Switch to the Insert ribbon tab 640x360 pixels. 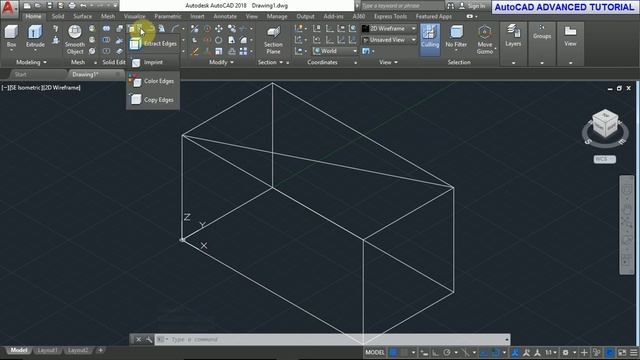point(197,16)
